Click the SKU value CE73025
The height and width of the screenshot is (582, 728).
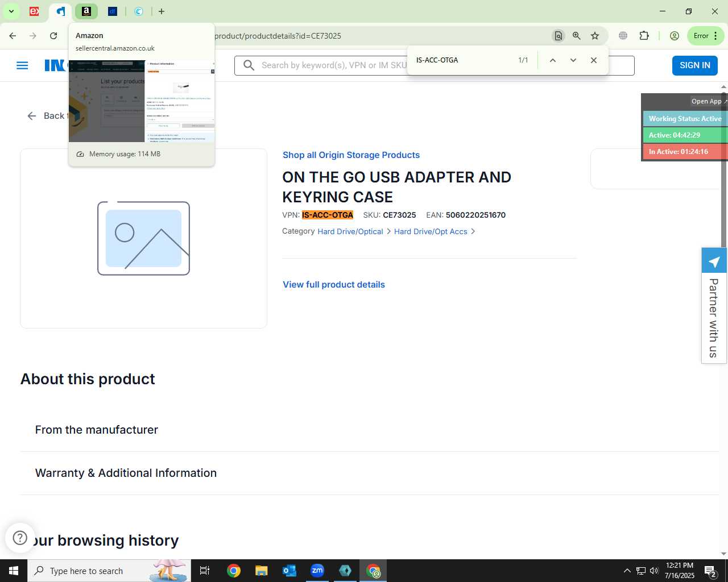[399, 215]
